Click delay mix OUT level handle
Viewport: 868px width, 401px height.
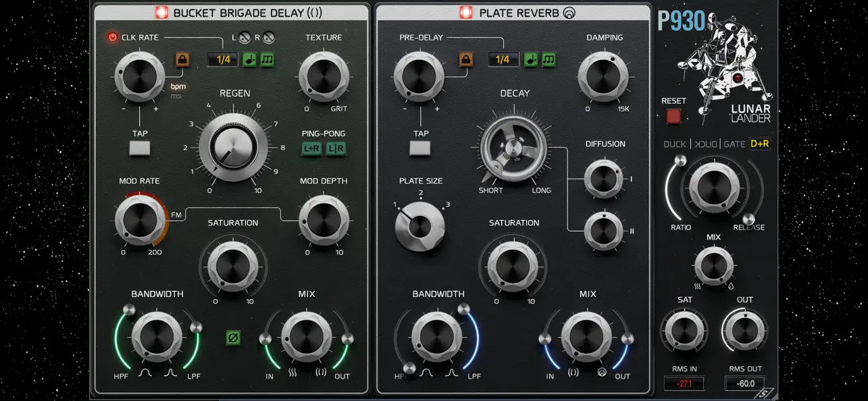(348, 339)
